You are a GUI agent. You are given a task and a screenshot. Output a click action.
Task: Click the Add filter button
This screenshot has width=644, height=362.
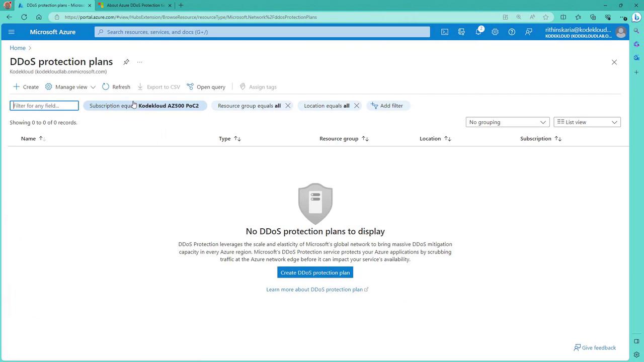(x=387, y=106)
